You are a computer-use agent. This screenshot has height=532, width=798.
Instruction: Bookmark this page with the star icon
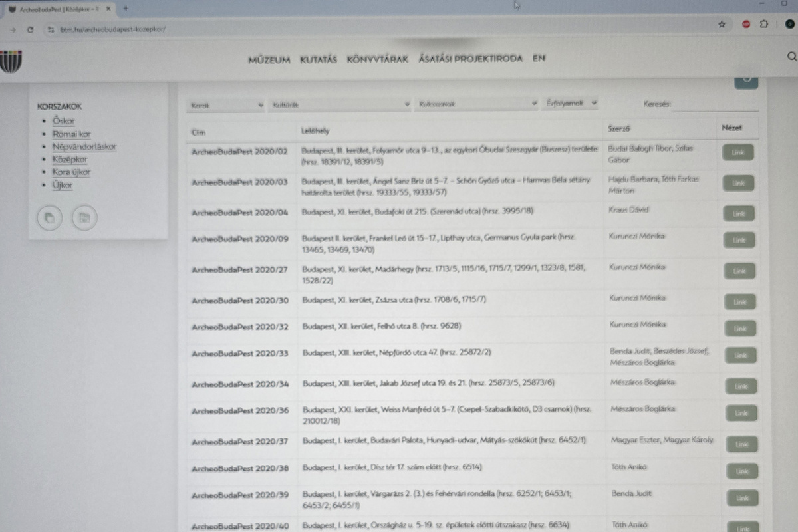point(722,25)
